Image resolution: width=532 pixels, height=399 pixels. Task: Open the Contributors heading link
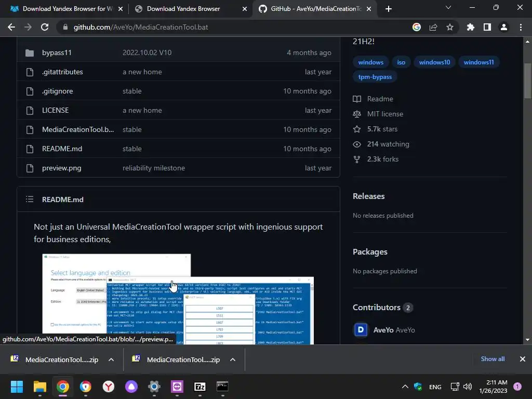click(x=377, y=308)
